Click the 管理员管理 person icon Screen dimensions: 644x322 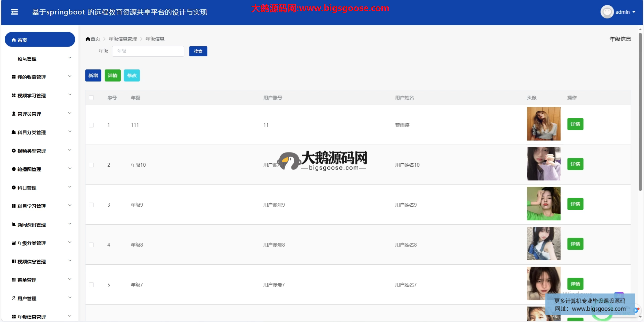click(x=14, y=114)
